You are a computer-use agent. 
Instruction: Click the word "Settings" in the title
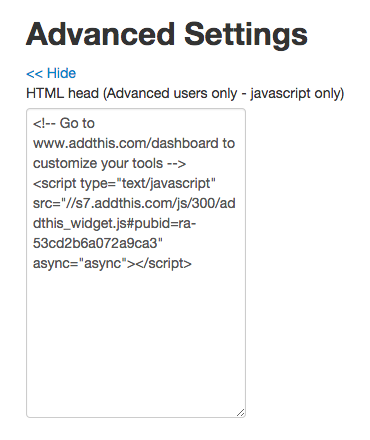pyautogui.click(x=246, y=35)
